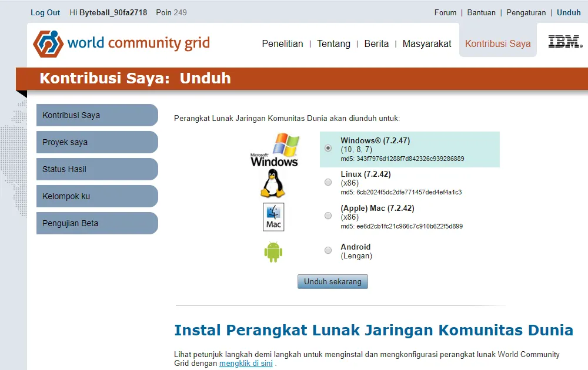This screenshot has height=370, width=588.
Task: Click the Android label text
Action: [x=356, y=247]
